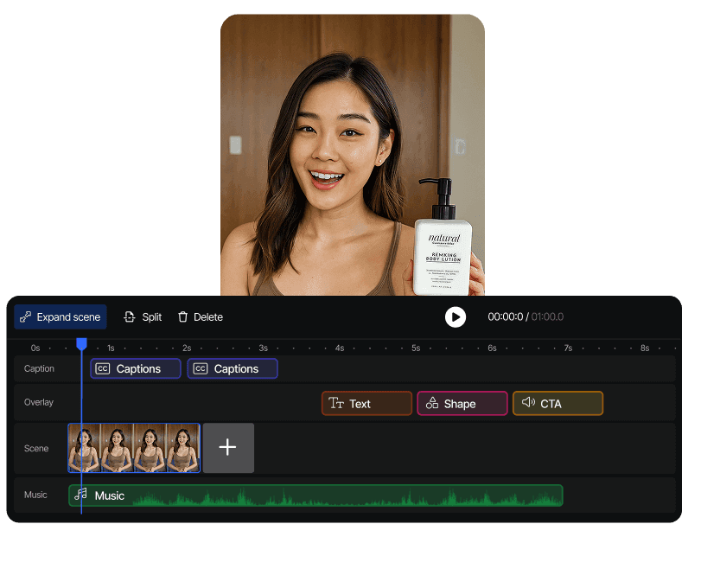Screen dimensions: 701x588
Task: Select the blue playhead marker
Action: [81, 343]
